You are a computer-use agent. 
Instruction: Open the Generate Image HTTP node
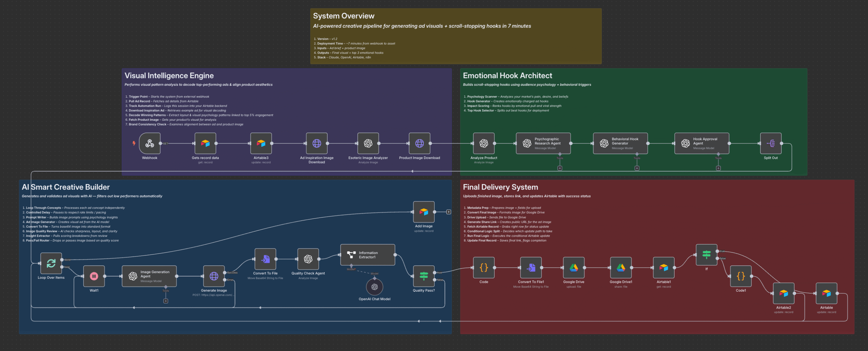[x=214, y=276]
